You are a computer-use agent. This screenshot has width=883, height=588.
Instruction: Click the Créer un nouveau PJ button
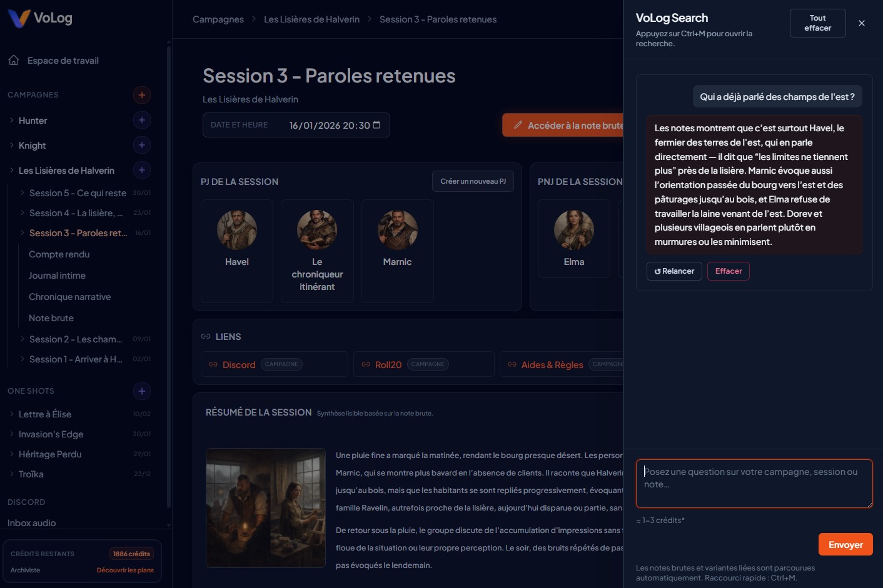[x=473, y=181]
